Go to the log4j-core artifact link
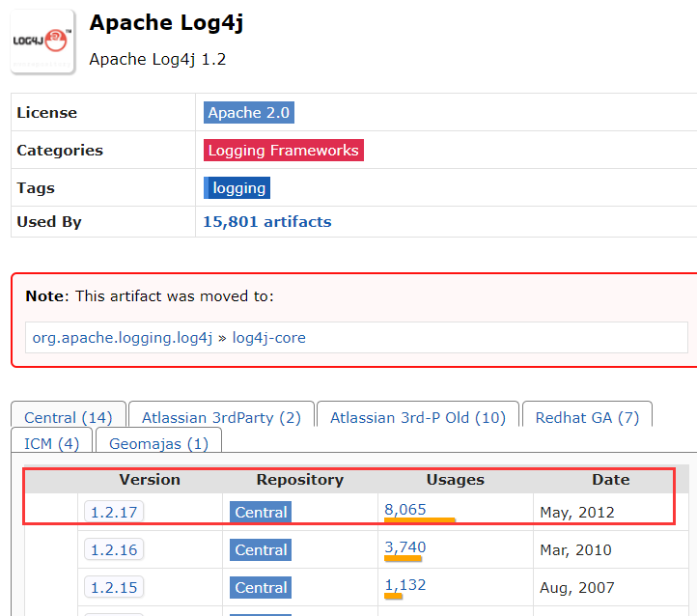 tap(269, 338)
